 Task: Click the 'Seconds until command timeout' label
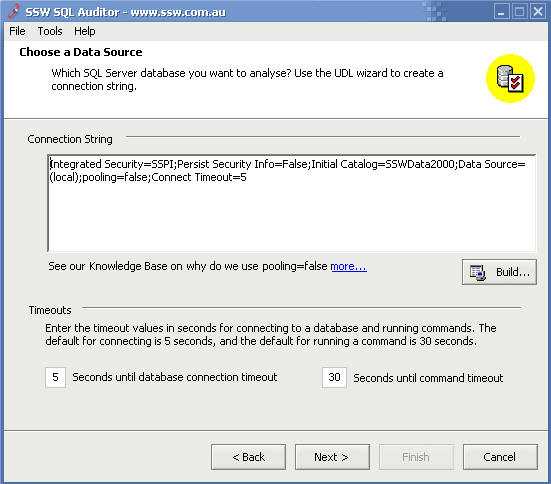tap(428, 378)
